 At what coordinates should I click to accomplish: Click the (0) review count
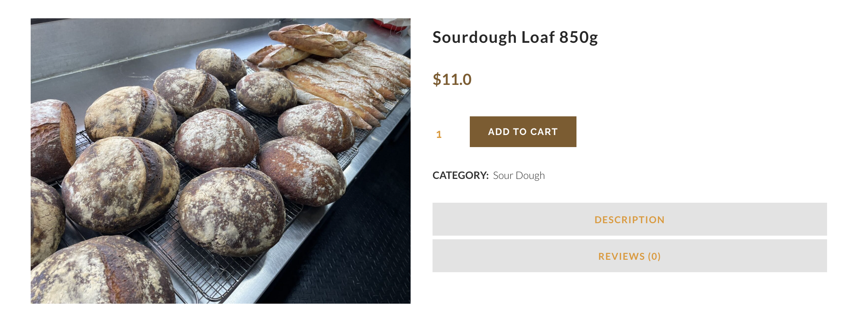coord(654,256)
